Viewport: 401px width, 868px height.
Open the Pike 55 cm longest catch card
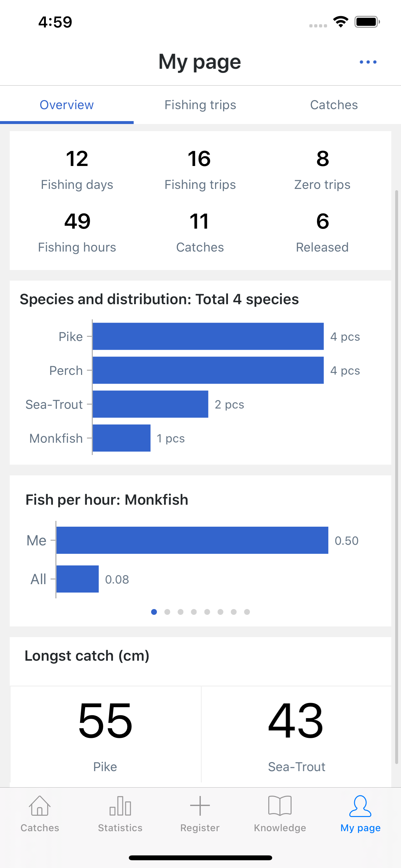[x=106, y=734]
